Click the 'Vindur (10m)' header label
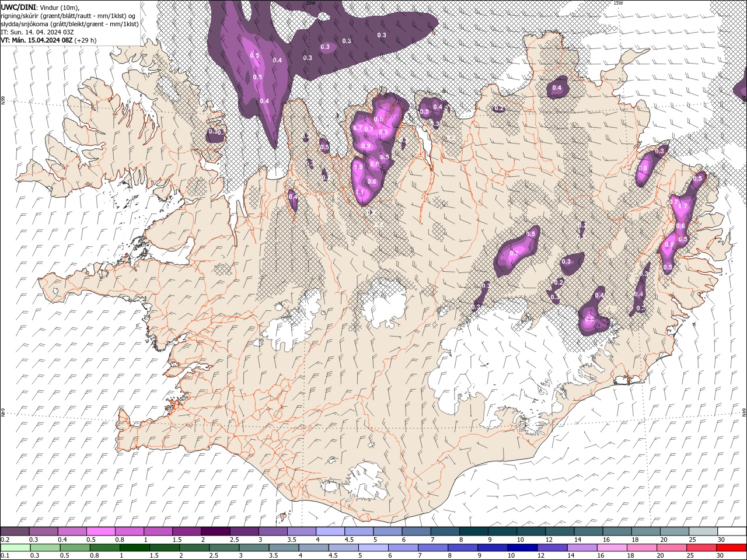The width and height of the screenshot is (747, 560). 58,7
